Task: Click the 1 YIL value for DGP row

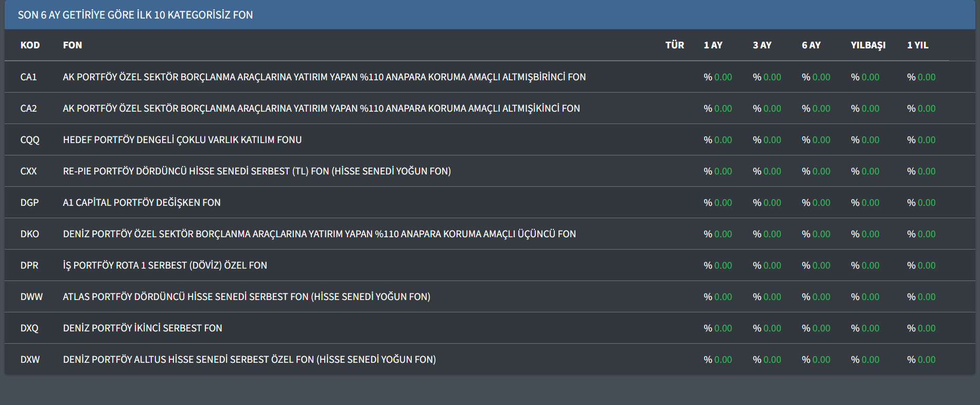Action: tap(921, 203)
